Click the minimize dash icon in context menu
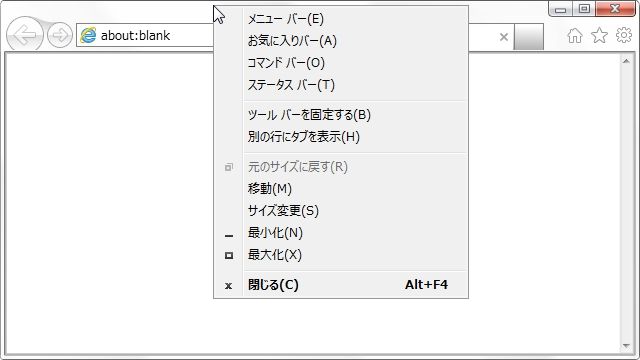Viewport: 640px width, 360px height. [x=229, y=236]
